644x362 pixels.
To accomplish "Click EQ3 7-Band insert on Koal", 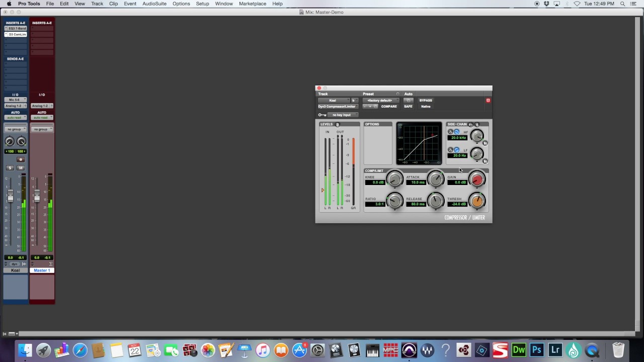I will coord(16,28).
